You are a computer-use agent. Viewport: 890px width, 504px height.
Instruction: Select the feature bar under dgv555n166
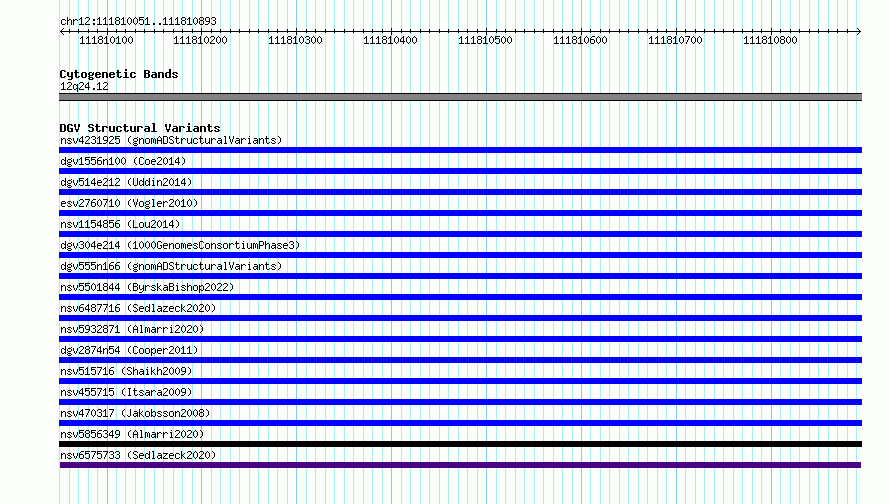(x=460, y=276)
